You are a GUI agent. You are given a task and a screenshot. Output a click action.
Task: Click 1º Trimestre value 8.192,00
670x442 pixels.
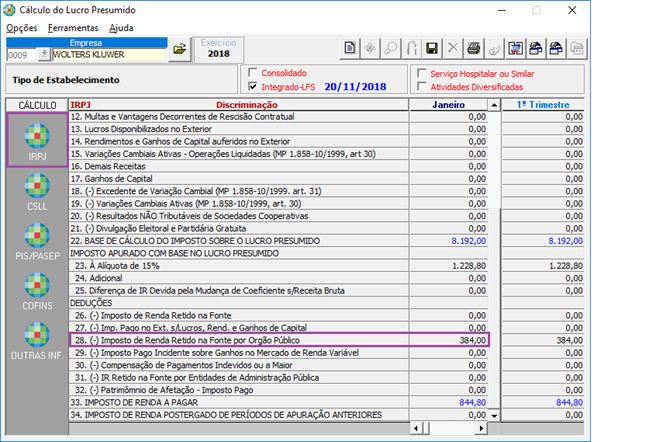565,241
